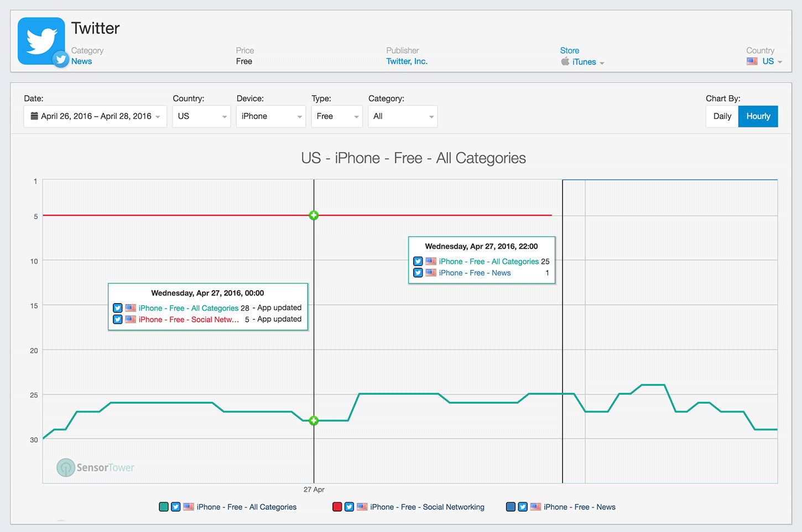Click the Twitter icon in the All Categories legend
Screen dimensions: 802x532
click(x=176, y=507)
